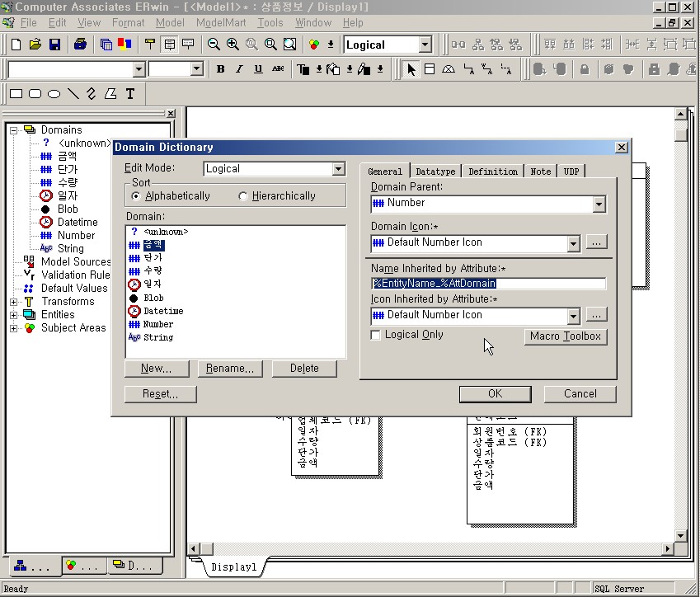Toggle the Strikethrough ABC button
Viewport: 700px width, 597px height.
pyautogui.click(x=278, y=68)
